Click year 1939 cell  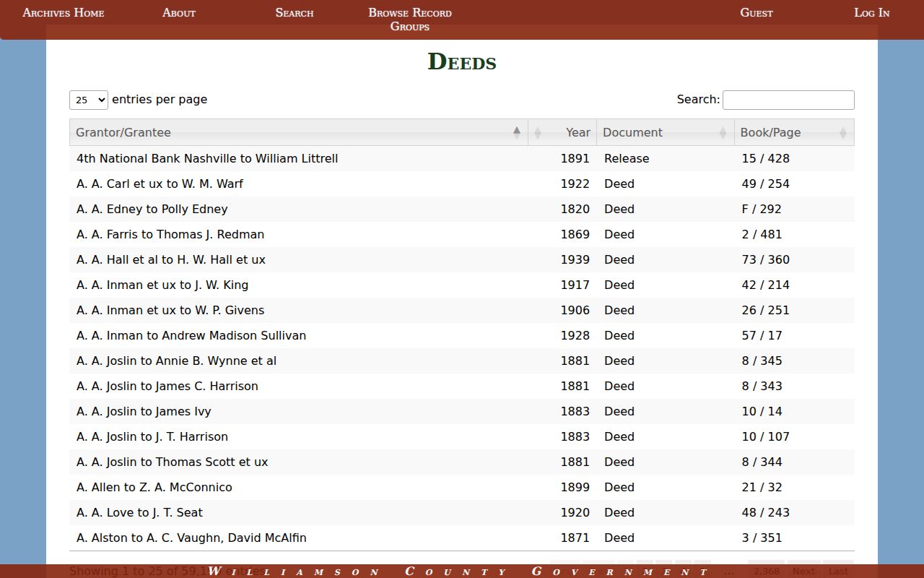tap(575, 259)
